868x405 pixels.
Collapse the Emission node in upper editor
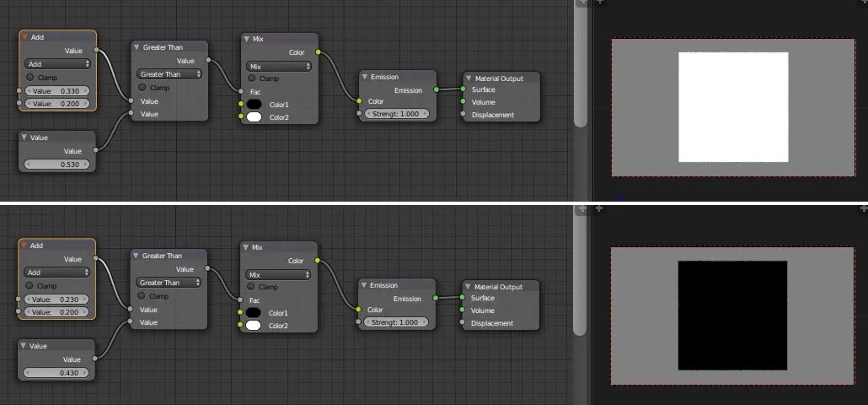364,77
